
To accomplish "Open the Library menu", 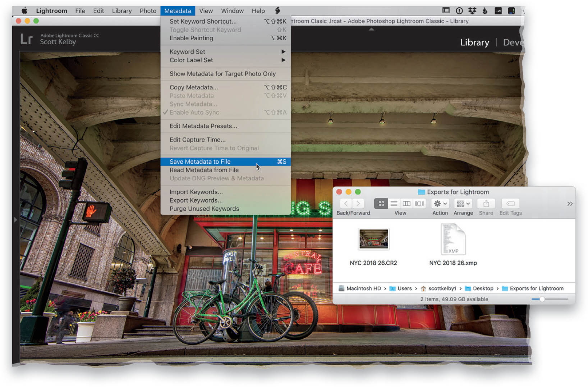I will click(x=122, y=11).
